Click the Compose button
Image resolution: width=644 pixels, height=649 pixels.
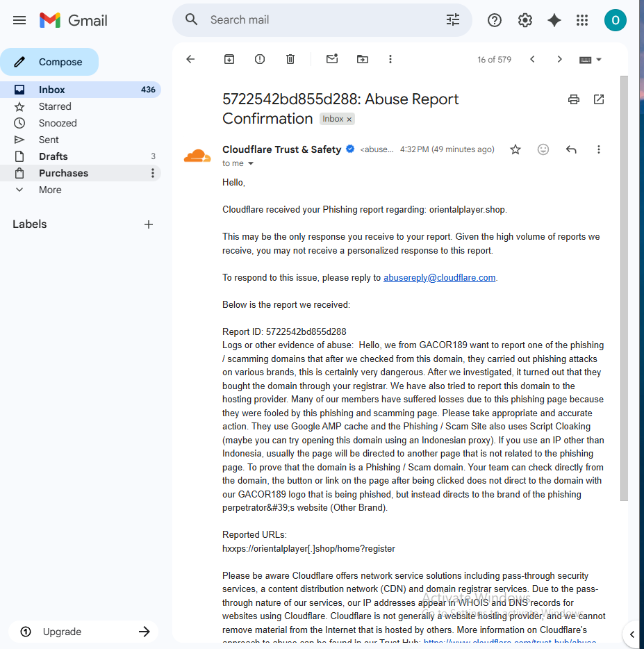click(49, 62)
